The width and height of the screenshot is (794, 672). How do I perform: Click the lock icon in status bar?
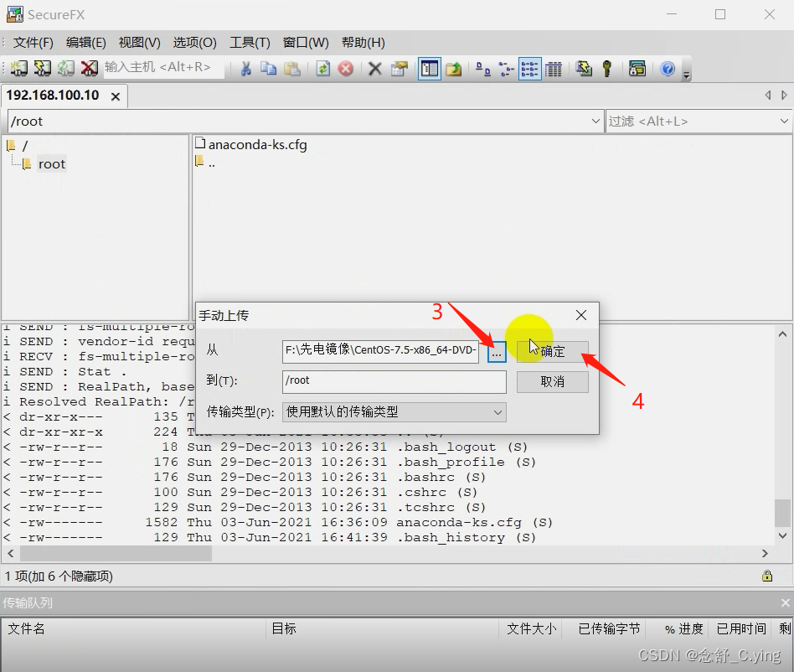pyautogui.click(x=767, y=576)
